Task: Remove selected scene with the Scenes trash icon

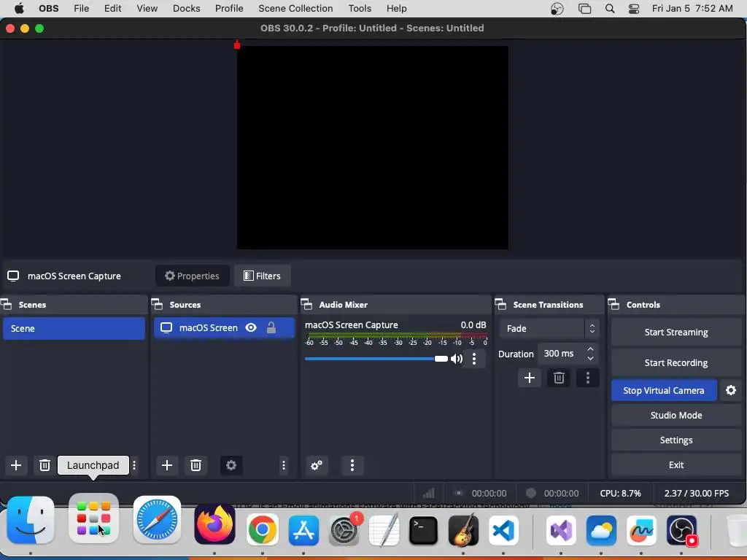Action: point(44,465)
